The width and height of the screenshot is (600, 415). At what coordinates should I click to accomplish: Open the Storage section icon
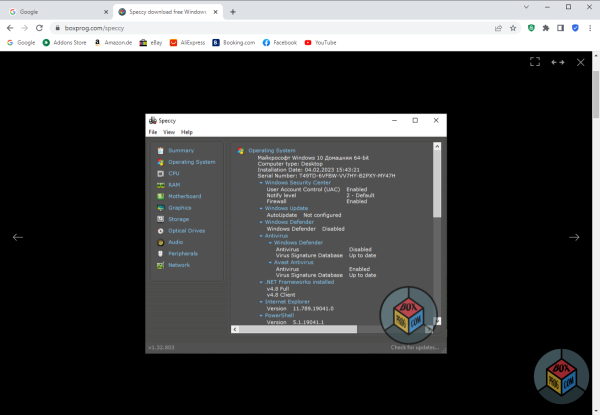click(160, 219)
